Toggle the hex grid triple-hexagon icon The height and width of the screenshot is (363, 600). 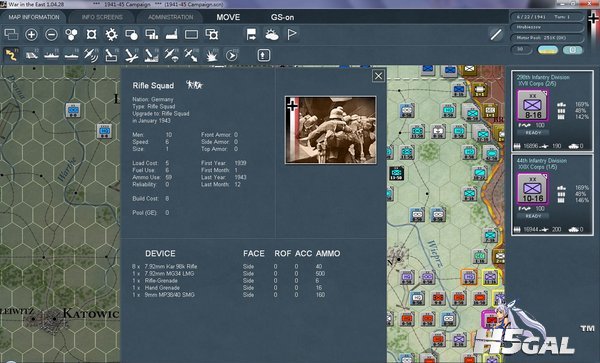click(x=72, y=35)
